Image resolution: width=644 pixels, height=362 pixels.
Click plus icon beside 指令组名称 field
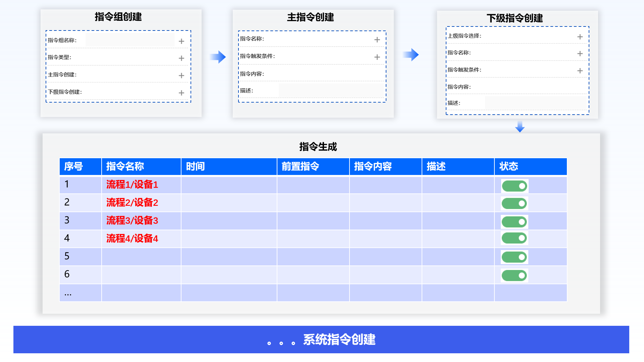[181, 41]
